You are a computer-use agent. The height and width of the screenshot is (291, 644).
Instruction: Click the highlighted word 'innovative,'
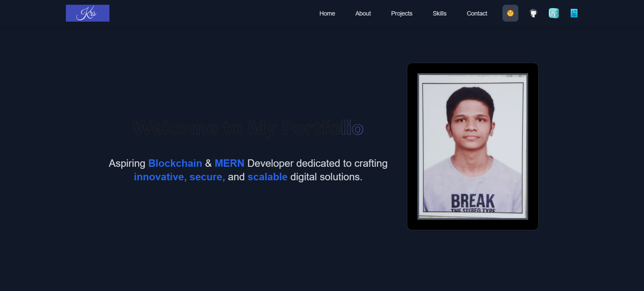click(x=160, y=177)
